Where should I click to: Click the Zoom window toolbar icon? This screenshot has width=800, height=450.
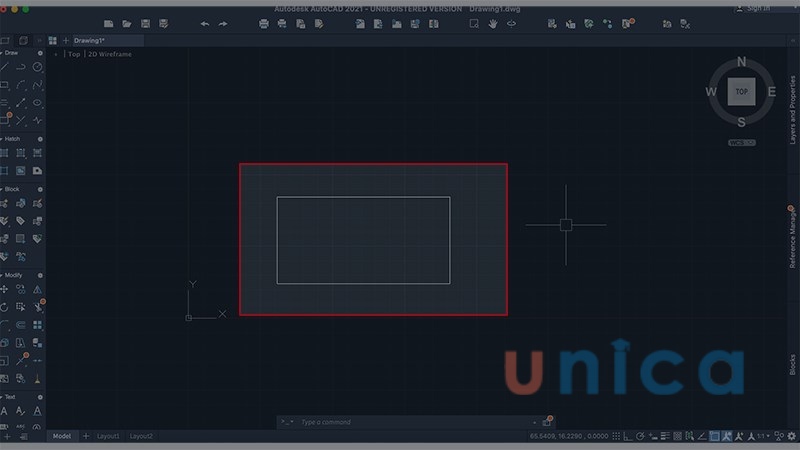tap(474, 24)
